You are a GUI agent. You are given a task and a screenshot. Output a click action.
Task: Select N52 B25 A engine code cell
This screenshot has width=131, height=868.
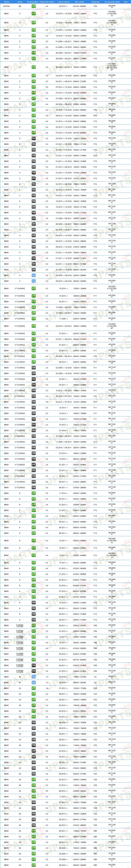pyautogui.click(x=112, y=848)
